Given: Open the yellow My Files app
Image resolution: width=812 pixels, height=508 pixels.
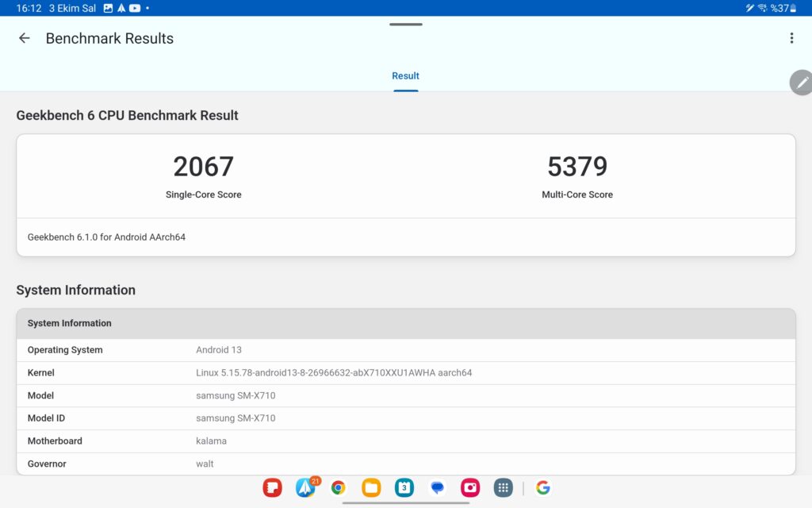Looking at the screenshot, I should (x=371, y=488).
